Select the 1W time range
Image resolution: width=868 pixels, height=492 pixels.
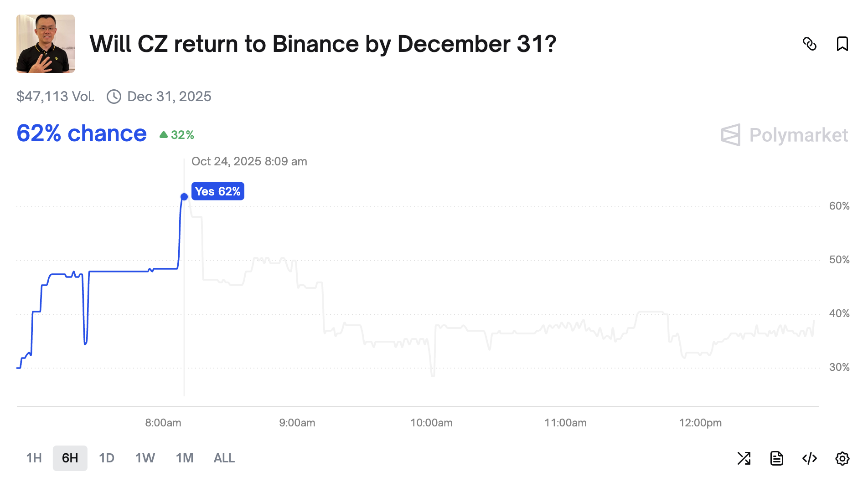click(x=145, y=458)
